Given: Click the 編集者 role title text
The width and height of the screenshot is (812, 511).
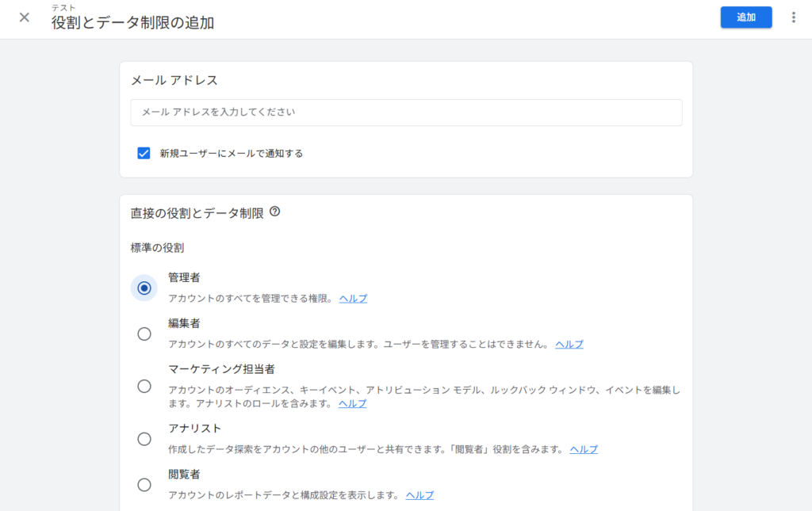Looking at the screenshot, I should pos(184,323).
